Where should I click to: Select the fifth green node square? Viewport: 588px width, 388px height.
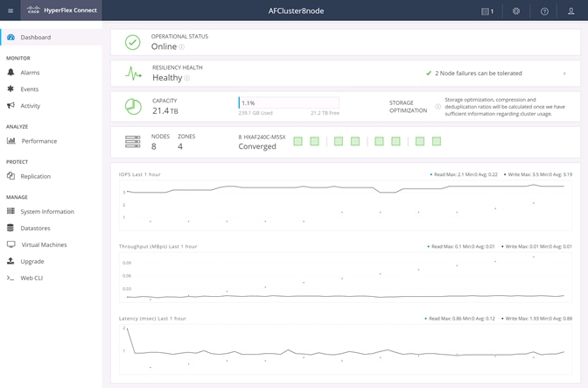379,141
